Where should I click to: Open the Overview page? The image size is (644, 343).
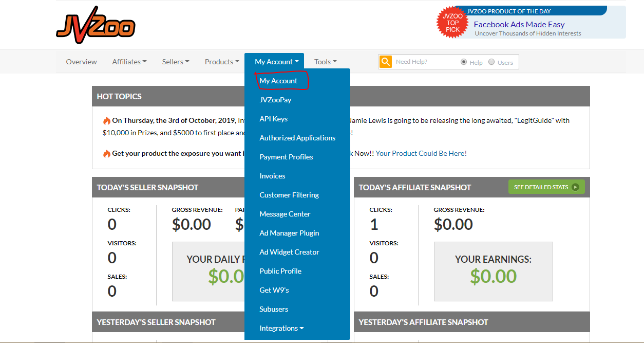click(x=81, y=62)
